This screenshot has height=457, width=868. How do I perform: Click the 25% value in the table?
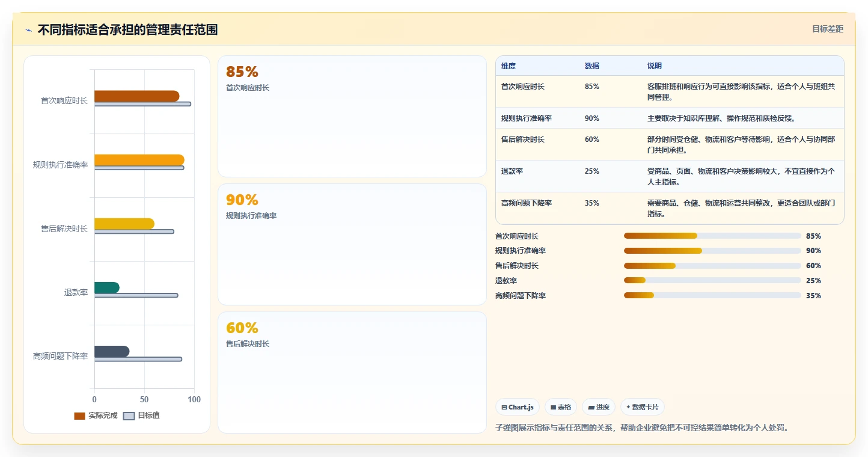591,171
